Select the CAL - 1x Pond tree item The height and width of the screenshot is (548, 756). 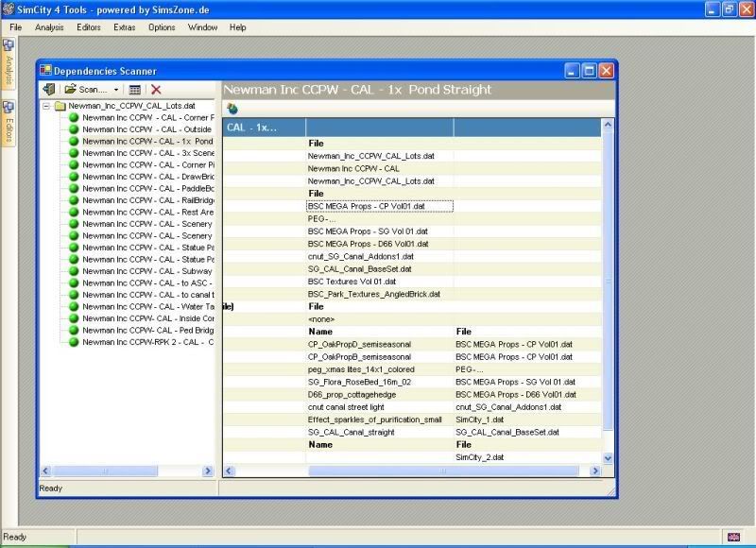(x=147, y=141)
